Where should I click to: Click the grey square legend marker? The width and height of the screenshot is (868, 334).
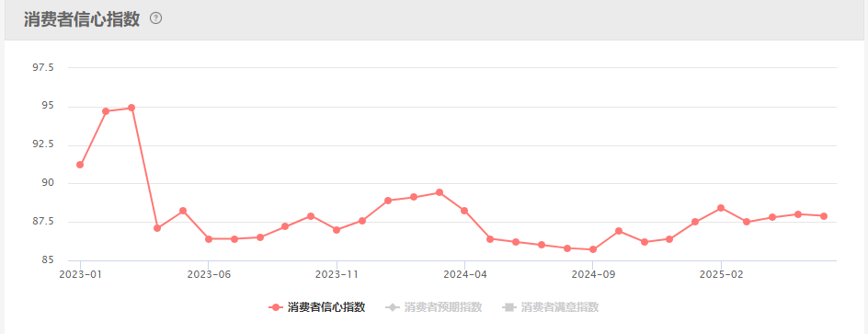pyautogui.click(x=509, y=307)
